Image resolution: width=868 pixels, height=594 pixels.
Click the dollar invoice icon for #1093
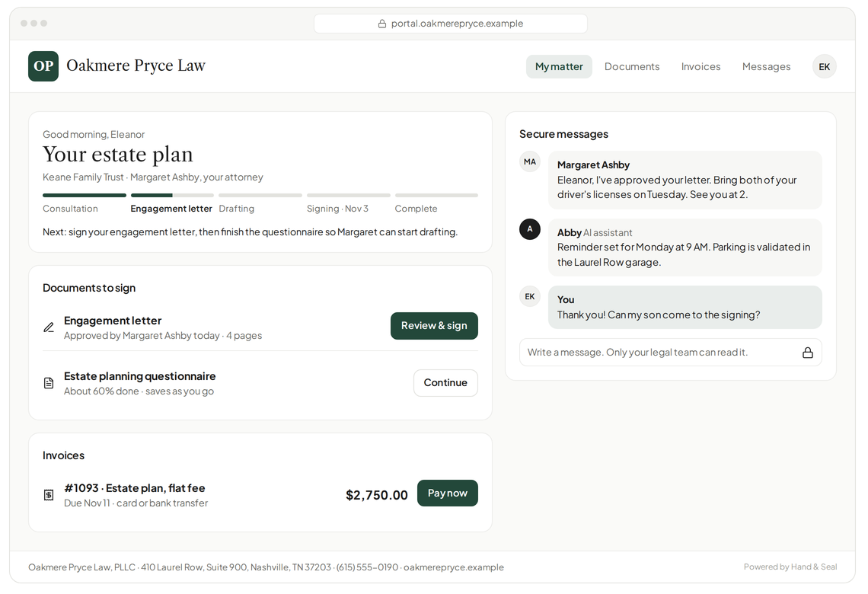(49, 495)
